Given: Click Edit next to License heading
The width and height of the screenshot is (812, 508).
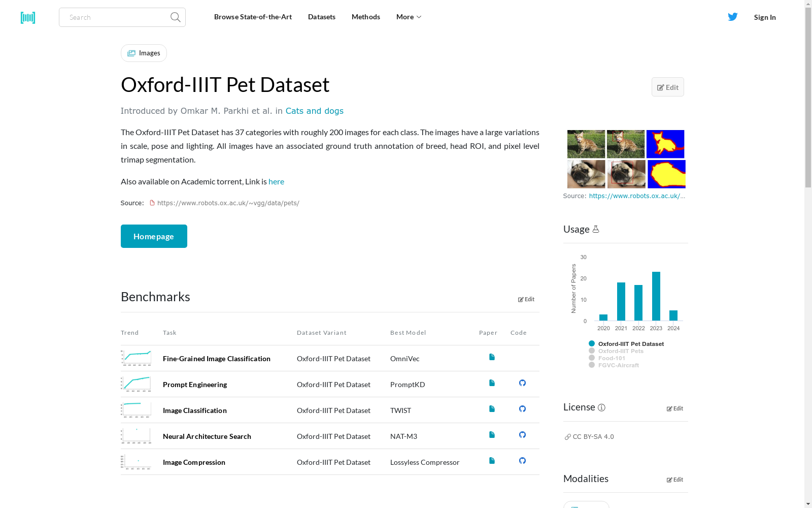Looking at the screenshot, I should point(675,408).
